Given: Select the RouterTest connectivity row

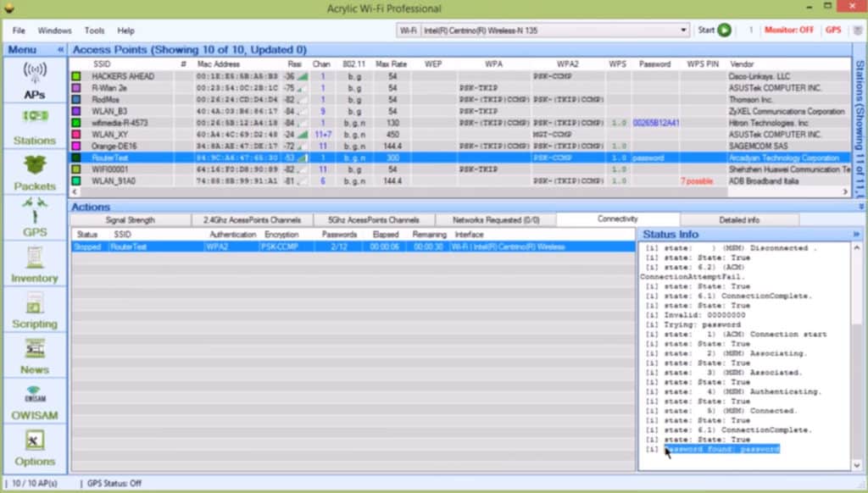Looking at the screenshot, I should pyautogui.click(x=353, y=246).
